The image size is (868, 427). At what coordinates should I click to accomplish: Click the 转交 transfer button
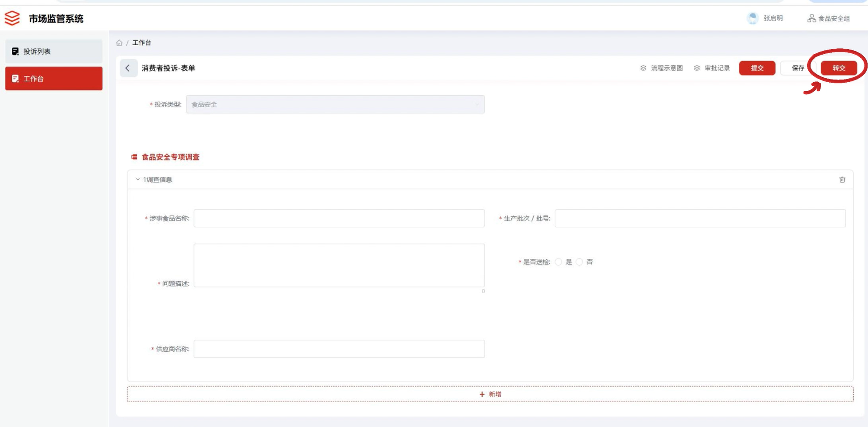[x=839, y=68]
